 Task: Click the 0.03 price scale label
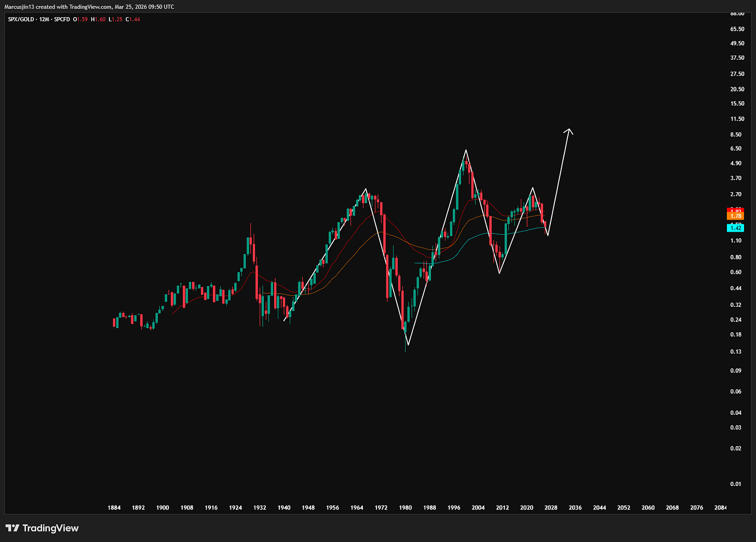[x=736, y=428]
